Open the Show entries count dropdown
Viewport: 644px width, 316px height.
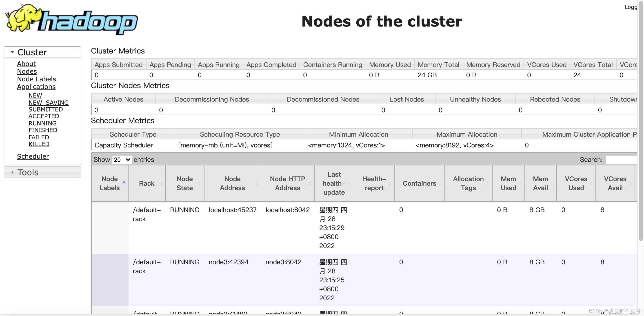122,160
